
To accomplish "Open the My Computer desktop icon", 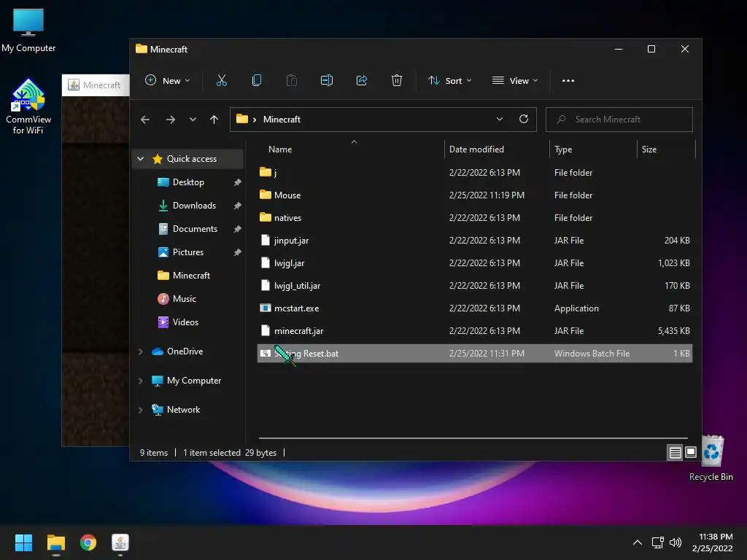I will tap(28, 31).
